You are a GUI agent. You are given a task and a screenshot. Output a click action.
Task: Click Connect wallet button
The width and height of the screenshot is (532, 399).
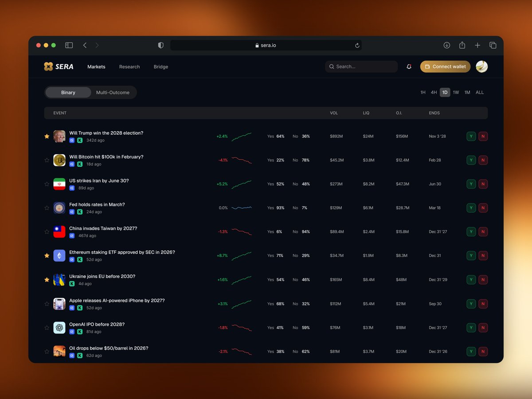(446, 66)
